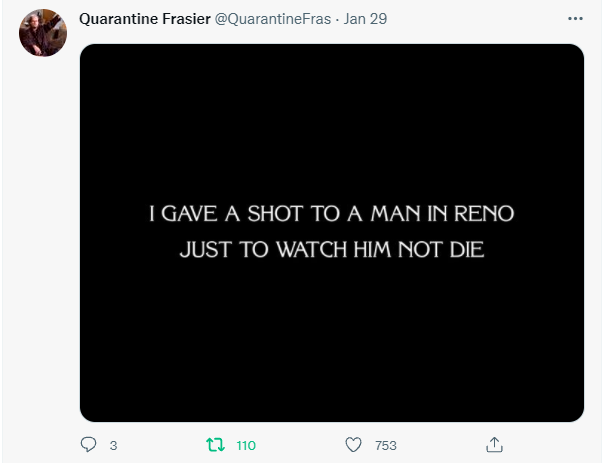603x463 pixels.
Task: Click the retweet count 110
Action: (246, 445)
